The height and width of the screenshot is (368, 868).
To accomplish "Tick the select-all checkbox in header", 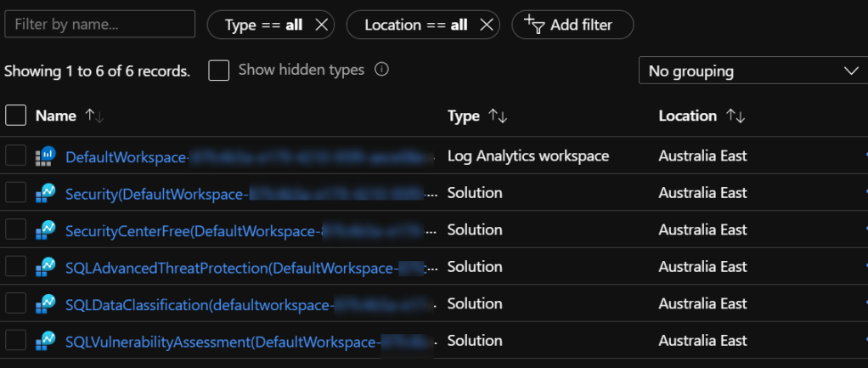I will [15, 116].
